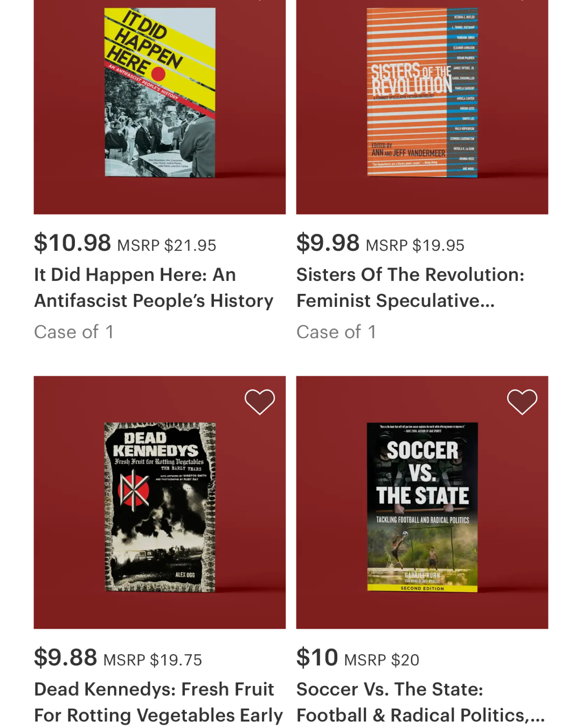Open the It Did Happen Here title link
The width and height of the screenshot is (582, 728).
[x=154, y=287]
